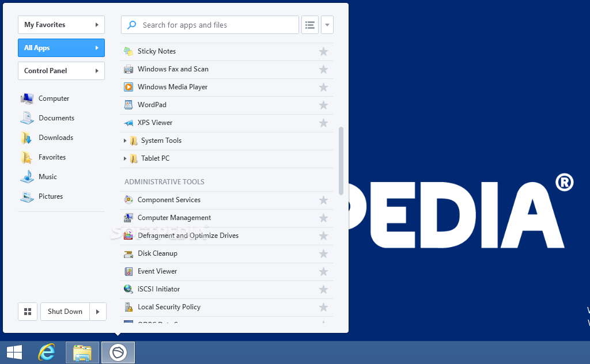The height and width of the screenshot is (364, 590).
Task: Open Downloads folder in sidebar
Action: (47, 138)
